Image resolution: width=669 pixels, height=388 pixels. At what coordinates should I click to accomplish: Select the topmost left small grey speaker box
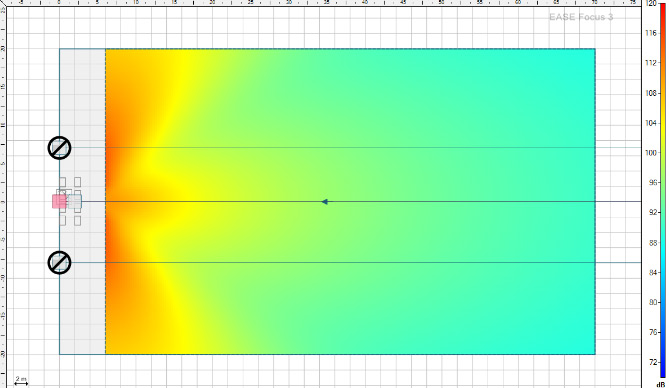click(x=62, y=182)
